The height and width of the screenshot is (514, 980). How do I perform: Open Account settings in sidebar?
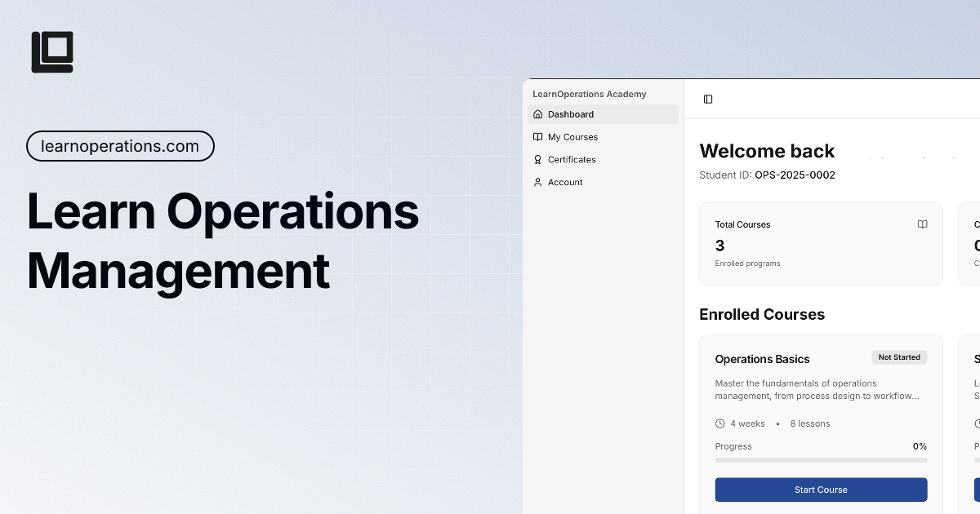(603, 182)
